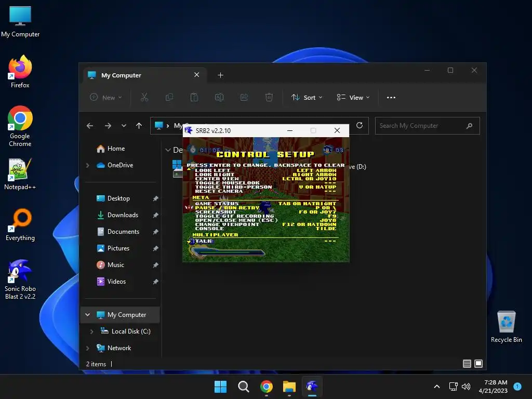
Task: Switch to large icons view in Explorer status bar
Action: coord(478,364)
